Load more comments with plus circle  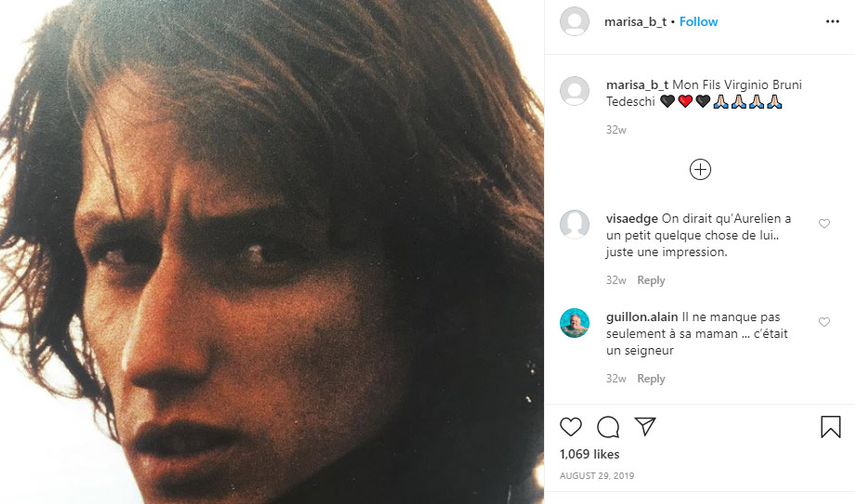point(700,169)
